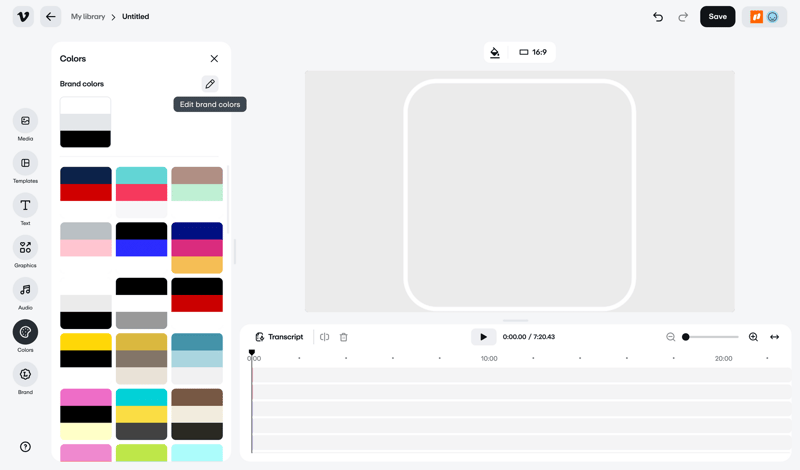Apply the navy and red color palette

click(86, 192)
